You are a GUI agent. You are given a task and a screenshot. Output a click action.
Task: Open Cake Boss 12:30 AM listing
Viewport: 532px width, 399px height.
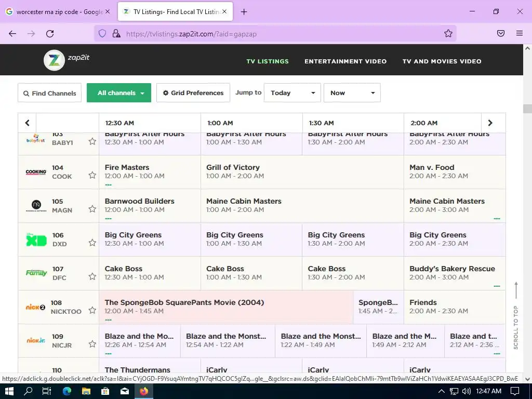coord(150,273)
